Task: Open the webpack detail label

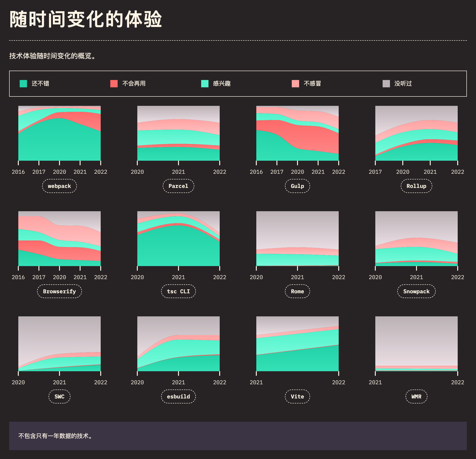Action: (59, 186)
